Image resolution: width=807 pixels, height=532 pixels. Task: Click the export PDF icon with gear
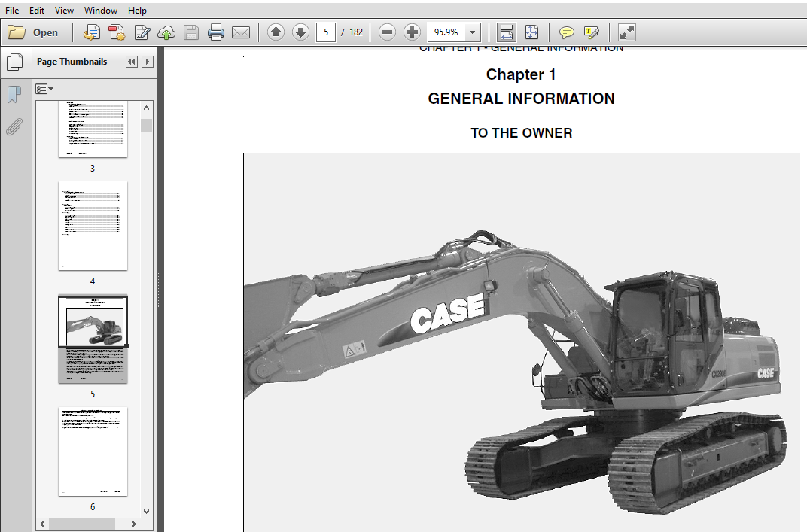point(117,32)
